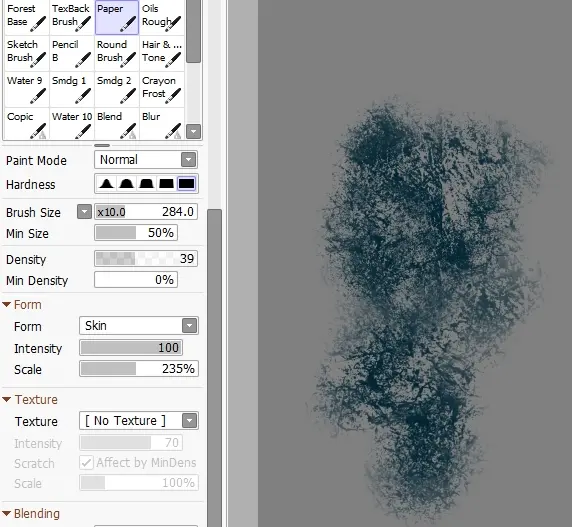This screenshot has width=572, height=527.
Task: Collapse the Texture section
Action: (7, 399)
